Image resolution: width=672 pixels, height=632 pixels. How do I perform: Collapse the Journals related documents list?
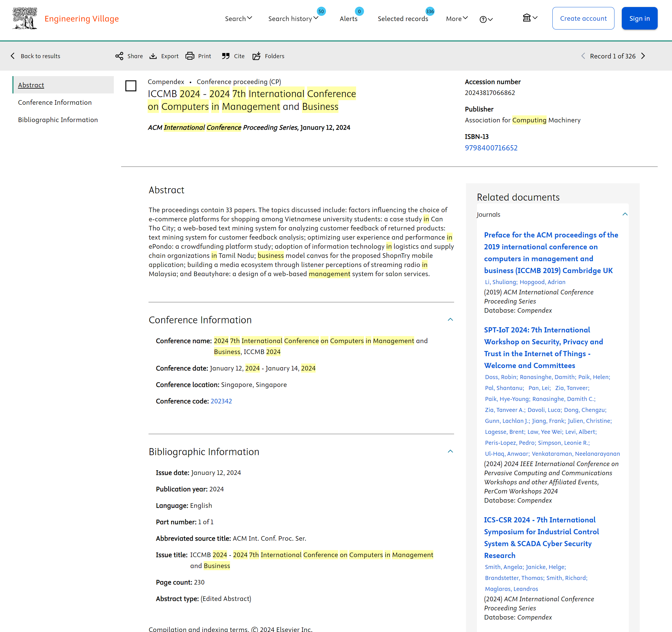coord(625,214)
